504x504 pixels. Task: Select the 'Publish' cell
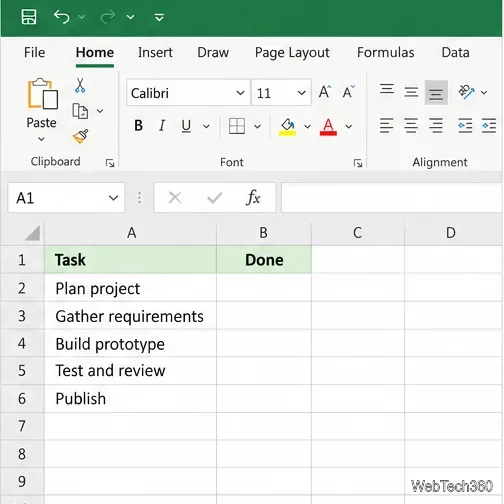pos(131,399)
